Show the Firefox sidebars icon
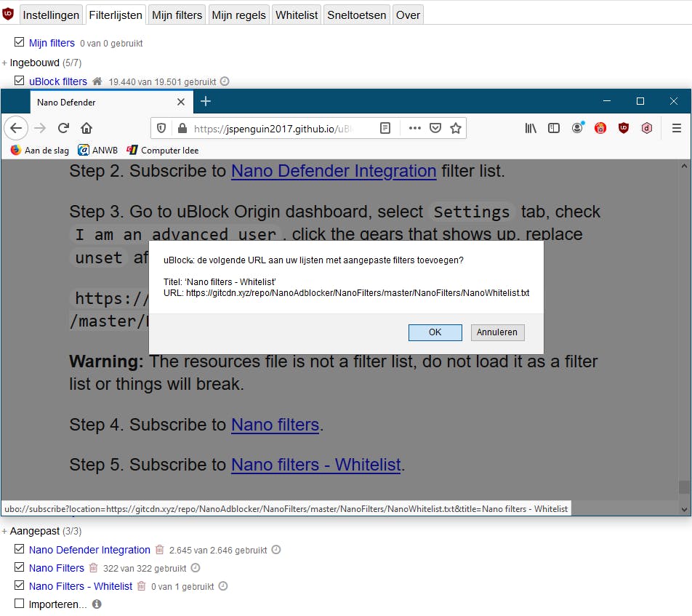The width and height of the screenshot is (692, 616). 554,129
